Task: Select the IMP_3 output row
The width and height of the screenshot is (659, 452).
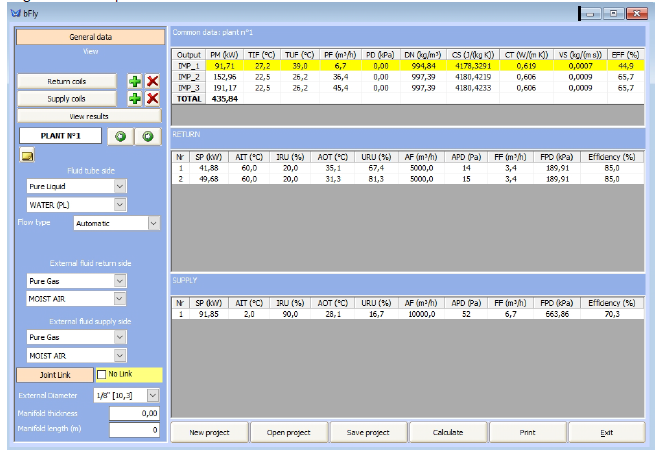Action: pyautogui.click(x=408, y=88)
